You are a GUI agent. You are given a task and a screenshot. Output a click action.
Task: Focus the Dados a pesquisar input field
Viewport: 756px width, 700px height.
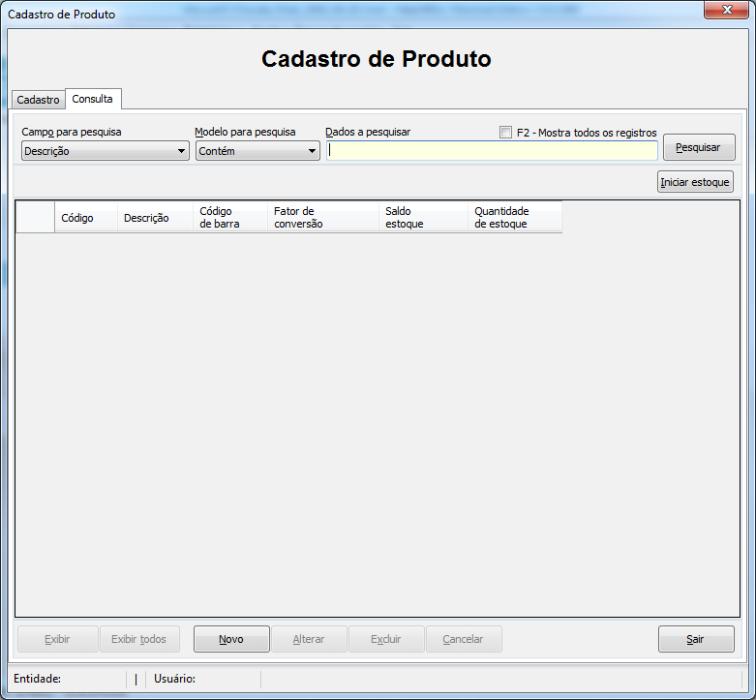492,150
